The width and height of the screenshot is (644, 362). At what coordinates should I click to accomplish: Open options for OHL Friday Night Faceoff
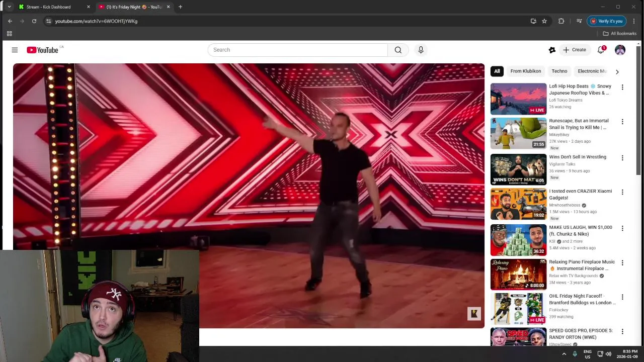coord(622,297)
